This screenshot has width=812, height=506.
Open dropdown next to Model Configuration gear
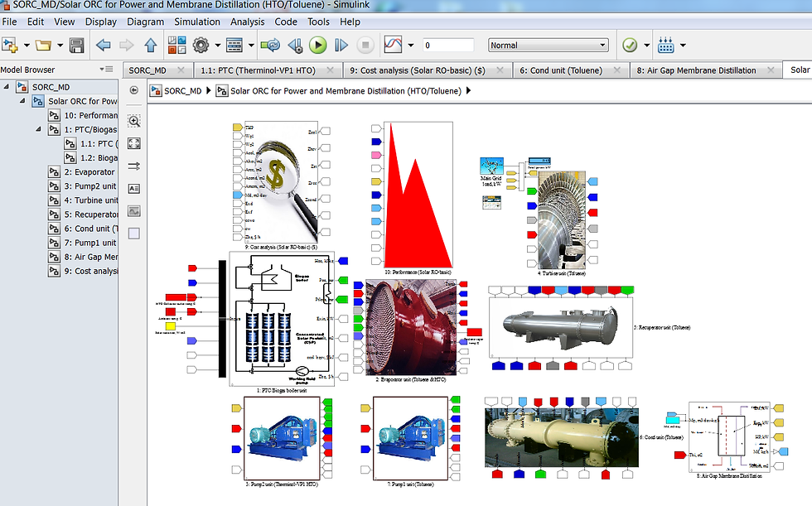coord(217,46)
